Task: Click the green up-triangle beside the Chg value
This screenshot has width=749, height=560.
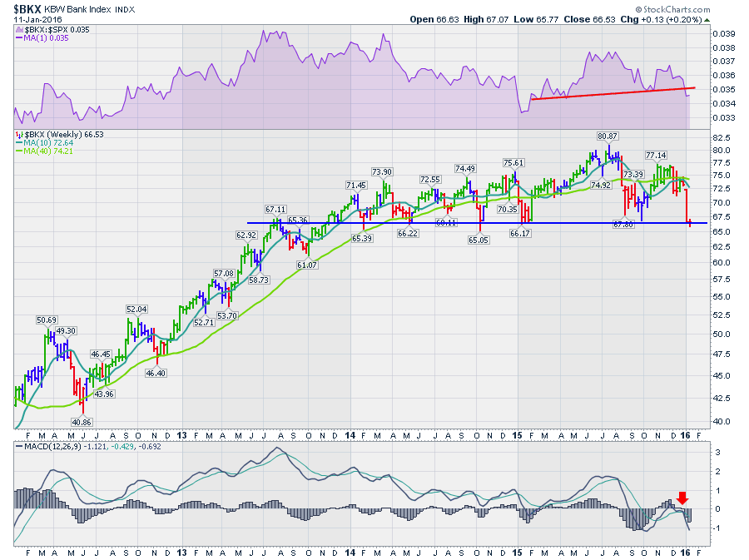Action: 707,20
